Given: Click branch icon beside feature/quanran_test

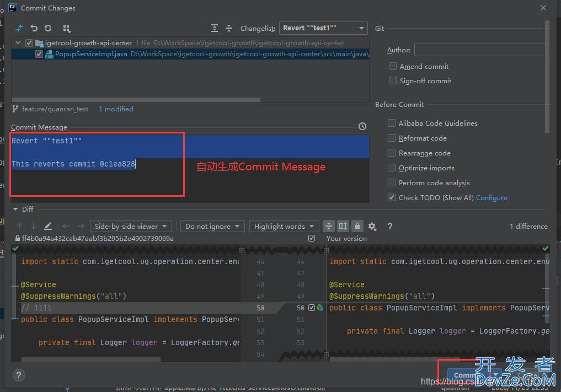Looking at the screenshot, I should pyautogui.click(x=15, y=109).
